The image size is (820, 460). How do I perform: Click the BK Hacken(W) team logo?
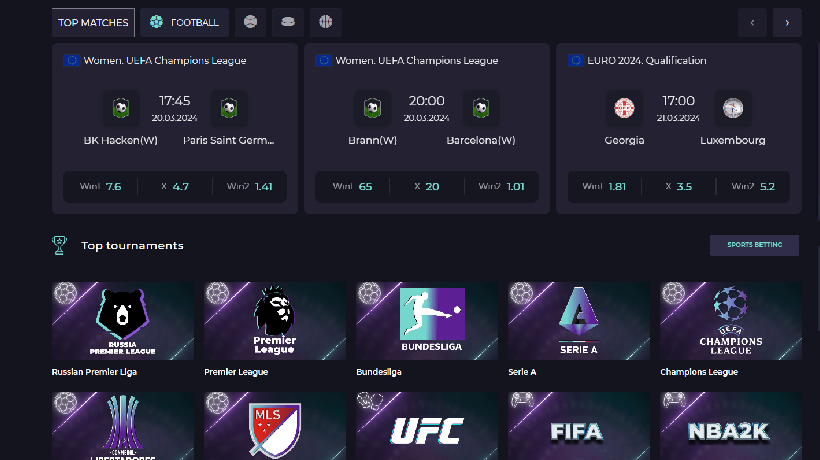click(121, 108)
